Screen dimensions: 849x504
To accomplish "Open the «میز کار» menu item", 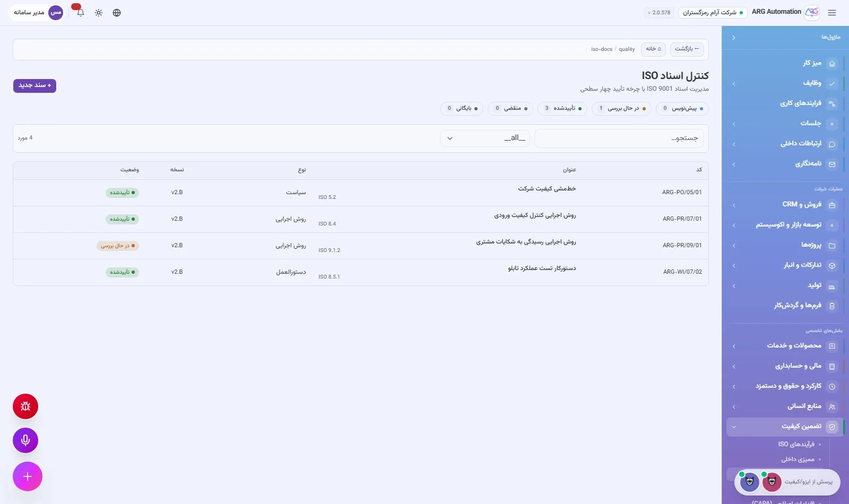I will 785,63.
